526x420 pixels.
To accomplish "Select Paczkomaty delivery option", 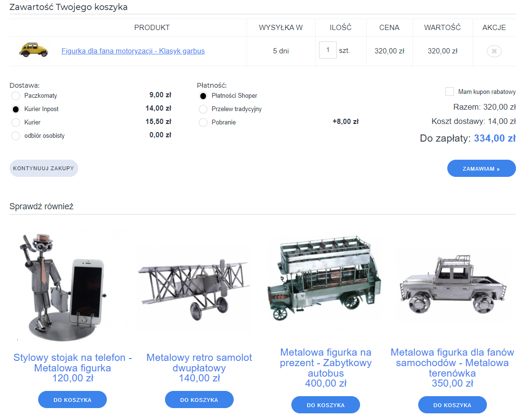I will pyautogui.click(x=16, y=96).
